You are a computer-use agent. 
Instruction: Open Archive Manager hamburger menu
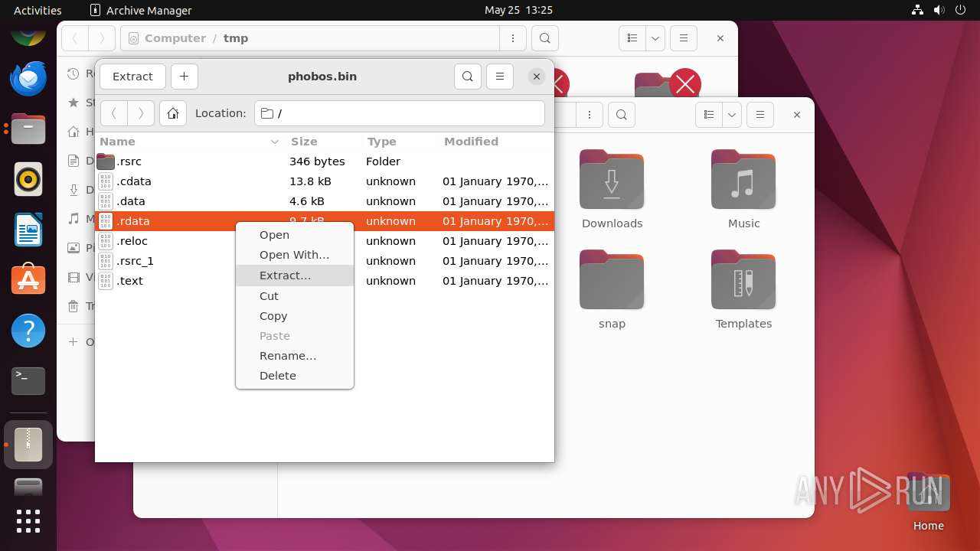tap(500, 77)
